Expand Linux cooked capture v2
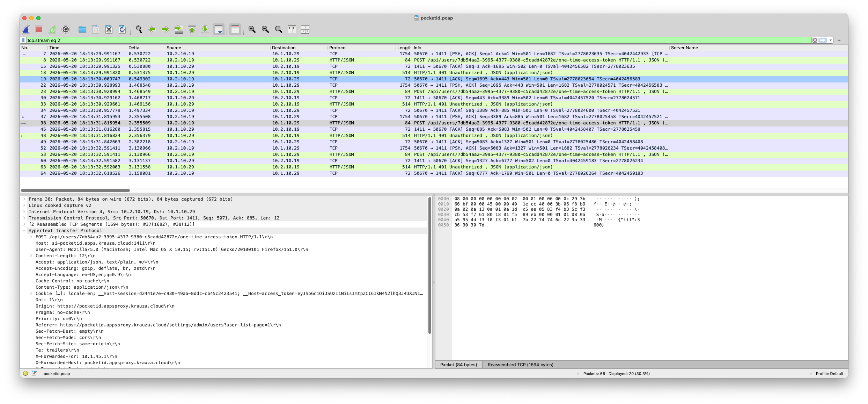Image resolution: width=868 pixels, height=404 pixels. (x=24, y=205)
